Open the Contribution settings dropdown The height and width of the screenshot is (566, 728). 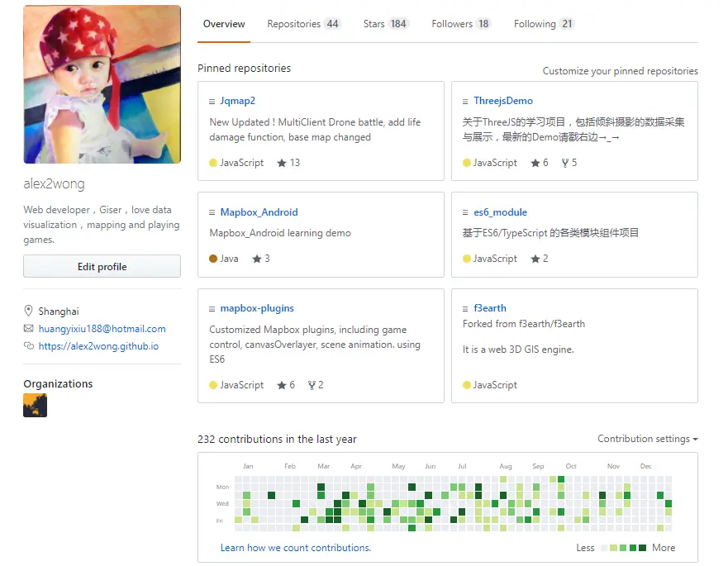click(648, 439)
